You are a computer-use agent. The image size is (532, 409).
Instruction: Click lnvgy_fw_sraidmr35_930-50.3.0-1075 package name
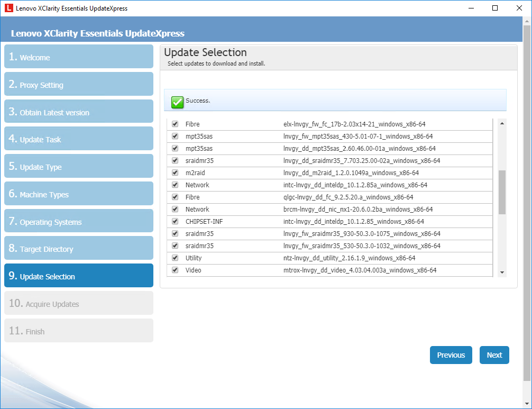pos(362,233)
